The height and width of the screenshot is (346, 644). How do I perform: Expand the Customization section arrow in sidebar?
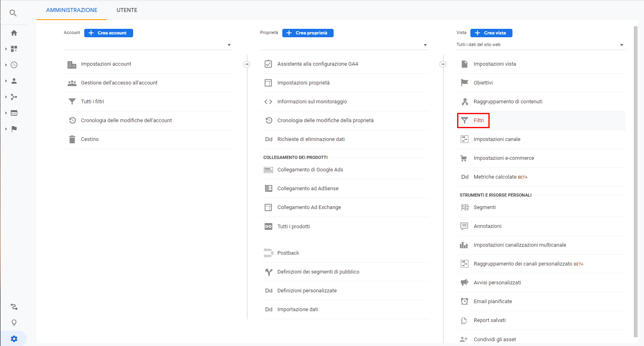6,49
